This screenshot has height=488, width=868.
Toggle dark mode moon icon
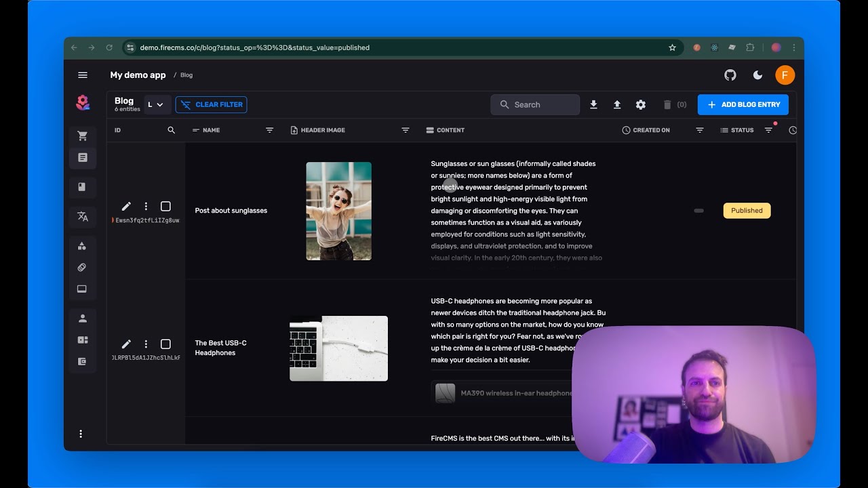(x=758, y=75)
